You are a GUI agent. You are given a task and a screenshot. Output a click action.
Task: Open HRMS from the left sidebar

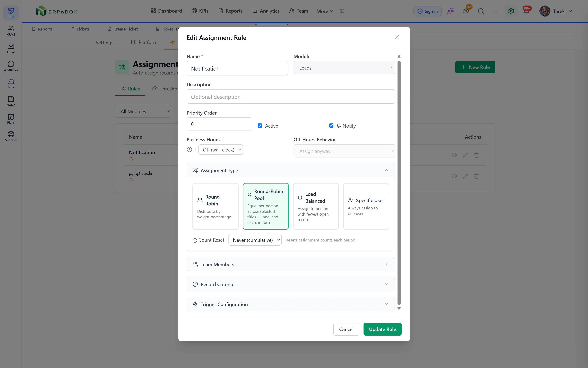pos(11,31)
